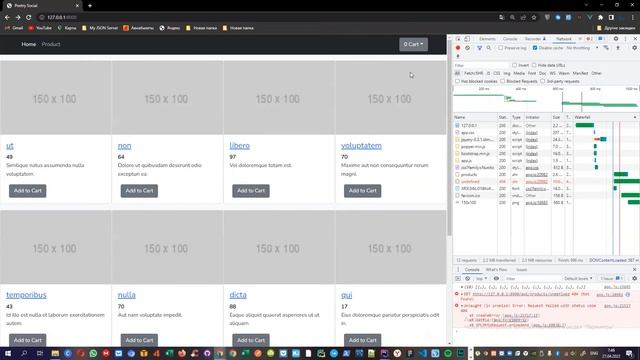The image size is (640, 360).
Task: Enable the Has blocked cookies checkbox
Action: click(x=458, y=81)
